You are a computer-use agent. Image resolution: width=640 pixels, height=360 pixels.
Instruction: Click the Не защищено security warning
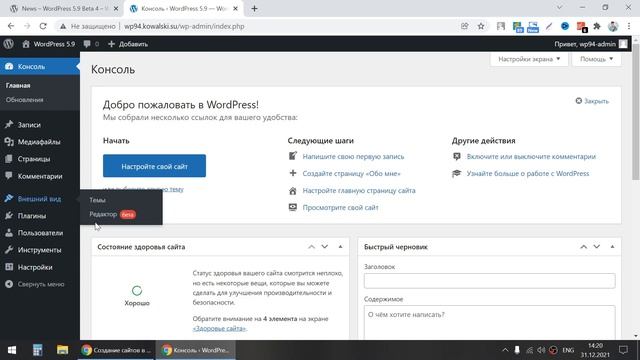click(88, 26)
